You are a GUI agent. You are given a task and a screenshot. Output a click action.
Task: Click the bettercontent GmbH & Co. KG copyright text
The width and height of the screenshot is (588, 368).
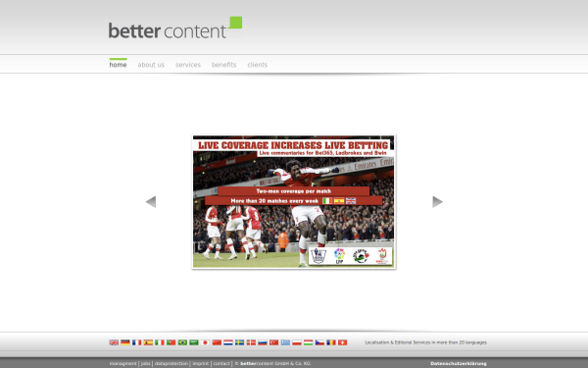click(272, 363)
